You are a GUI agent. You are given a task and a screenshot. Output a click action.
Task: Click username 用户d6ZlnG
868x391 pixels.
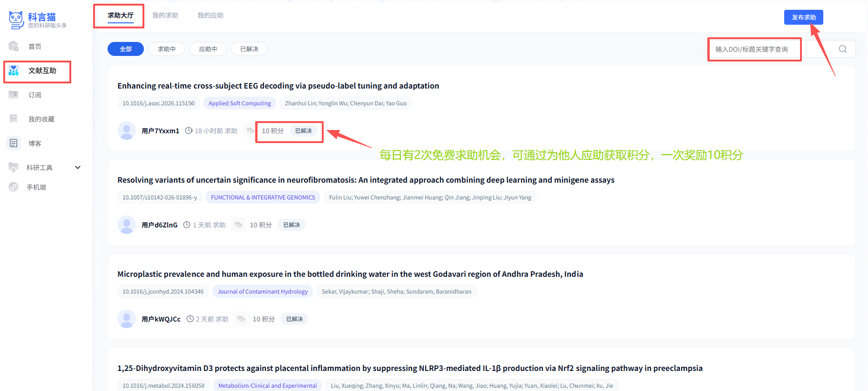[x=159, y=225]
